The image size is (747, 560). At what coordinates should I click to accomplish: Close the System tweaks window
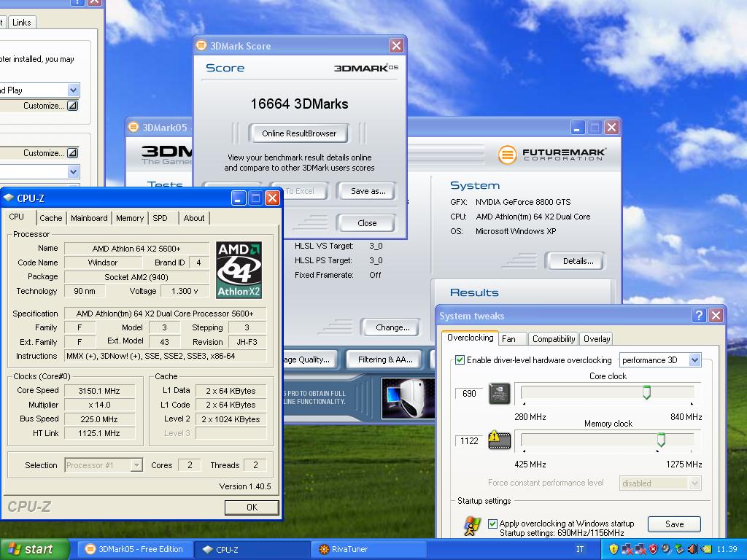point(716,315)
